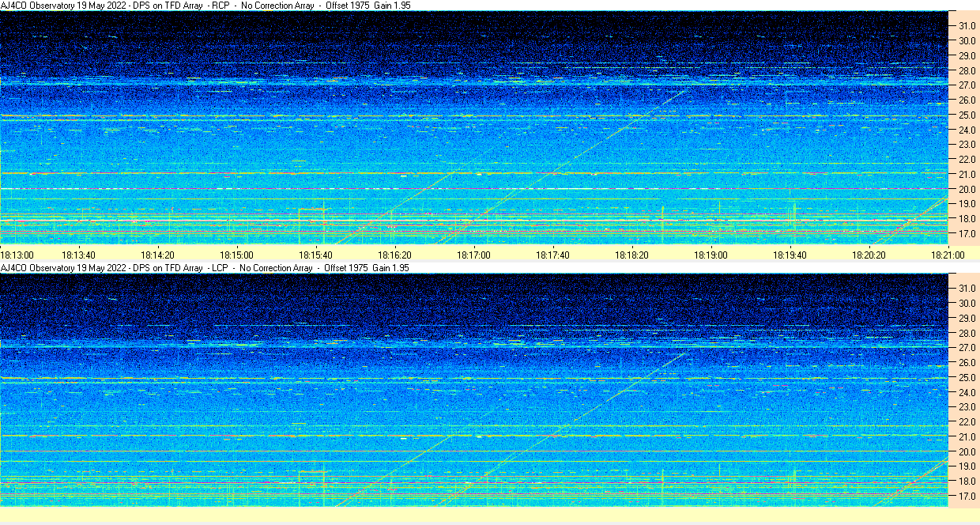
Task: Click the 18.0 frequency label in LCP panel
Action: tap(967, 481)
